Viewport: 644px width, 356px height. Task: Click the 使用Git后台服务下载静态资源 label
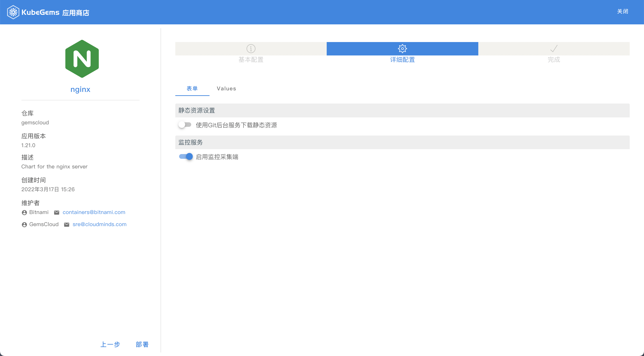tap(236, 125)
